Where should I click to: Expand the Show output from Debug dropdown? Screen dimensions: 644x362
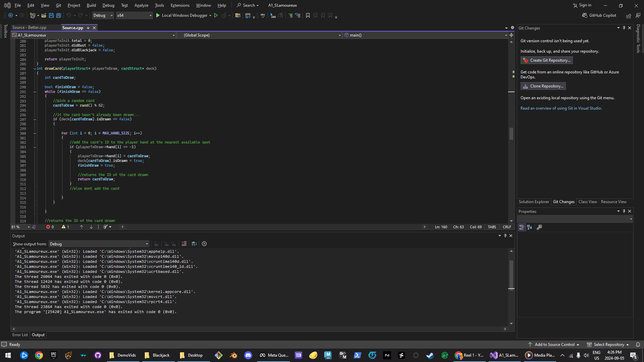click(x=99, y=244)
